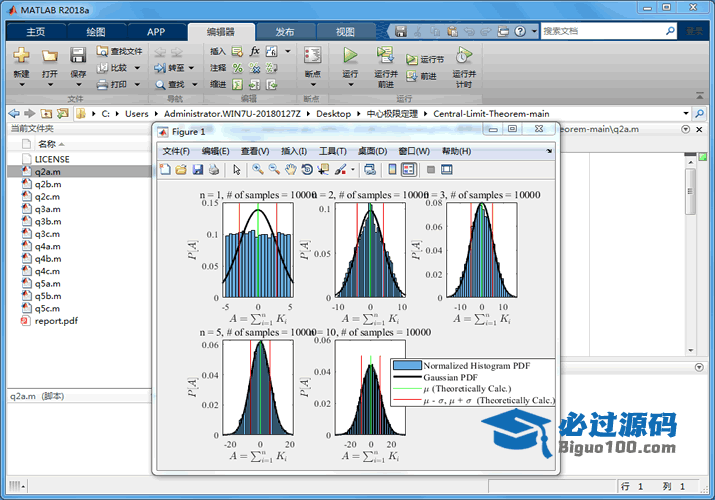Open the Print (打印) dropdown arrow
Viewport: 715px width, 500px height.
[x=137, y=84]
